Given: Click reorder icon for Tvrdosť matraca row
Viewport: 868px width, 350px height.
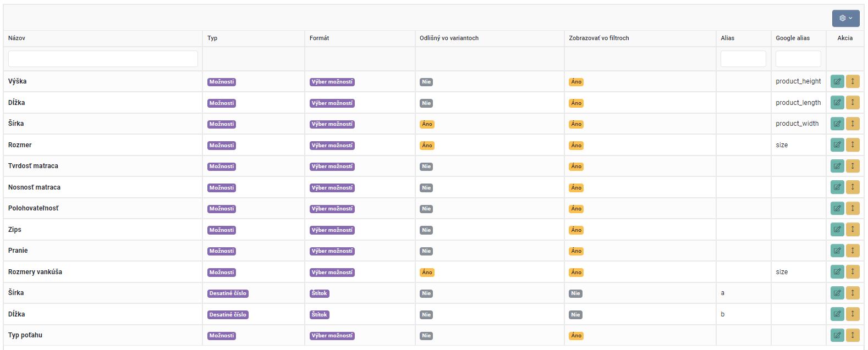Looking at the screenshot, I should [853, 166].
